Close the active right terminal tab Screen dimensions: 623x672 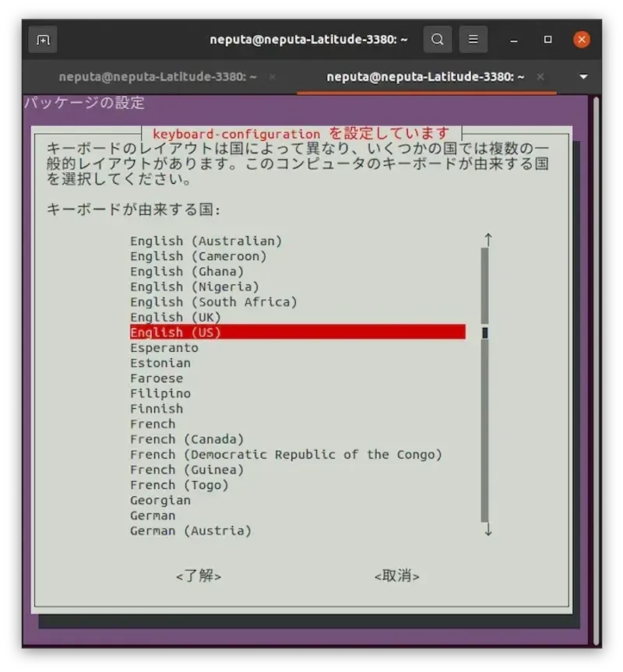tap(540, 77)
